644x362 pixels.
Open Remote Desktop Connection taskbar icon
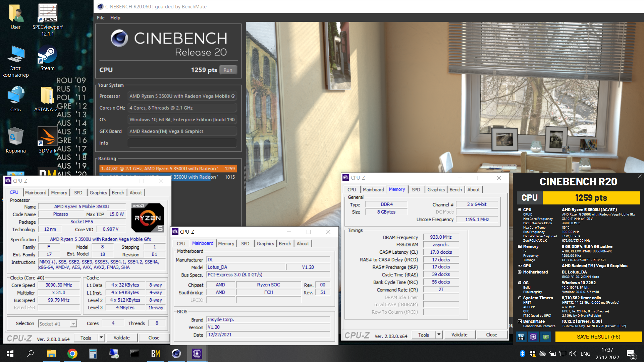coord(114,354)
